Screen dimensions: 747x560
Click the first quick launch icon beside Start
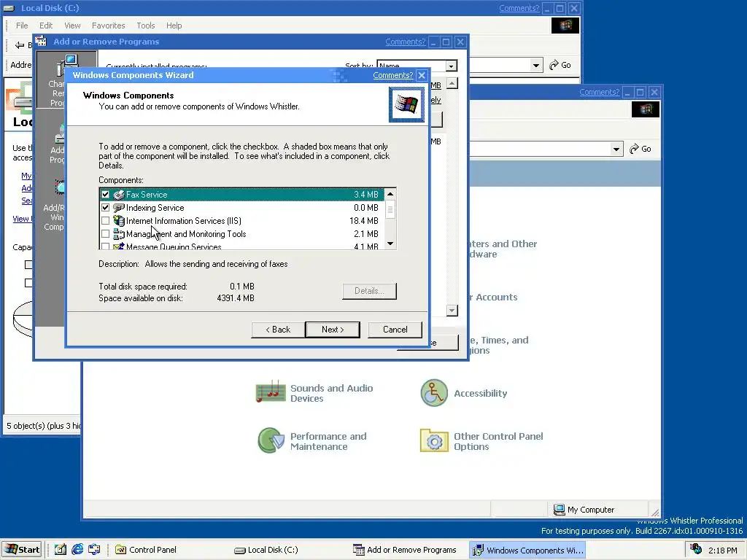(x=60, y=550)
